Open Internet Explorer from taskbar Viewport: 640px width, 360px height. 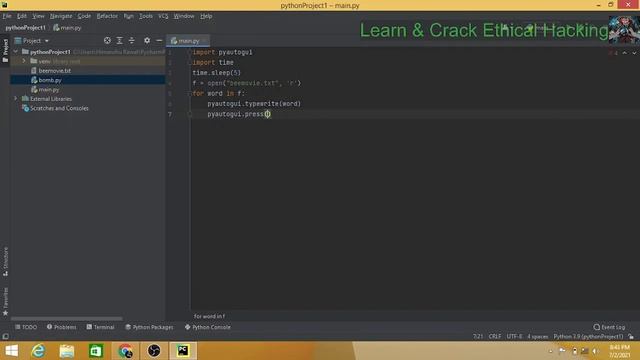coord(38,351)
